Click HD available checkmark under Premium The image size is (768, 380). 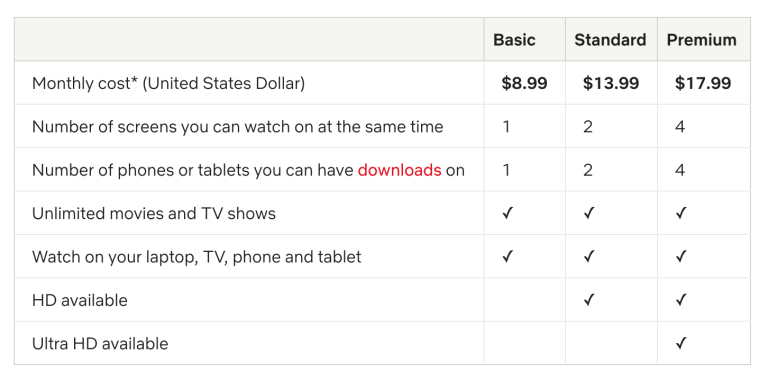click(680, 300)
